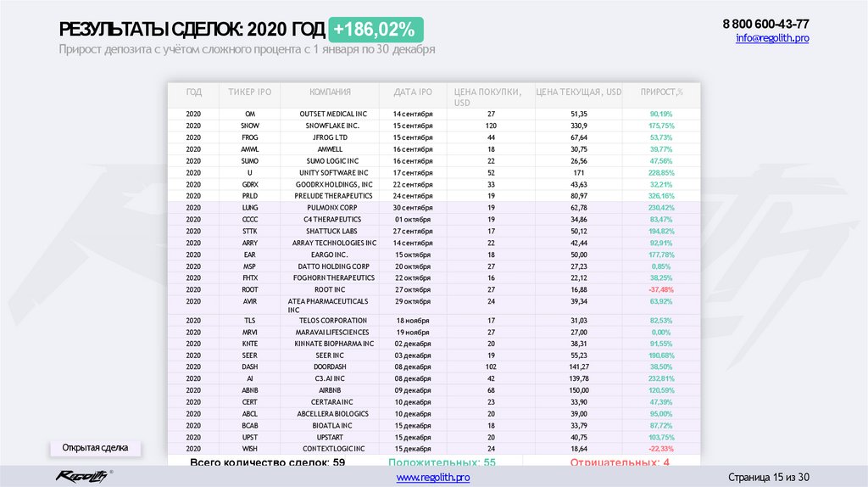
Task: Select the 'DOORDASH' company cell
Action: click(x=330, y=367)
